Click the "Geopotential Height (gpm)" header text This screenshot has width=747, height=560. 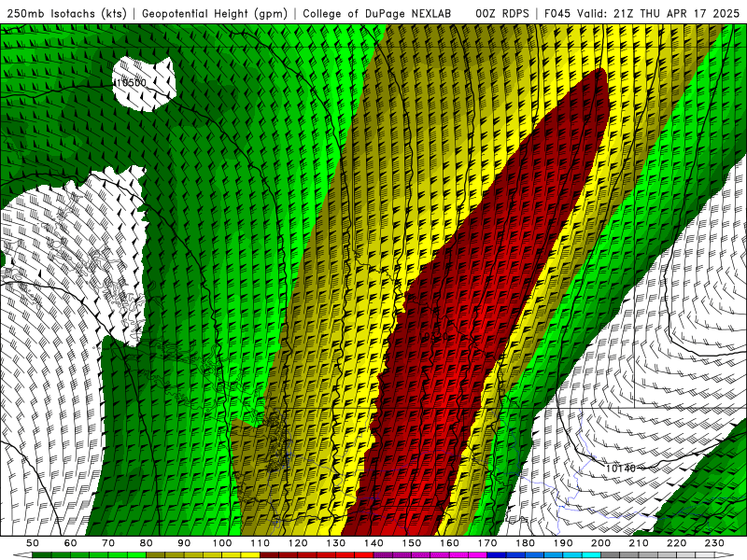215,13
